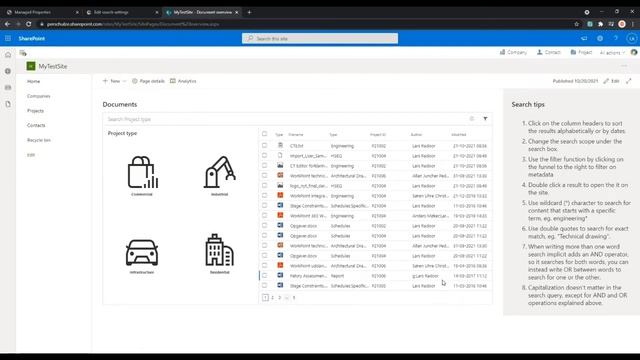Click the filter funnel icon in Documents search
The image size is (640, 360).
485,119
